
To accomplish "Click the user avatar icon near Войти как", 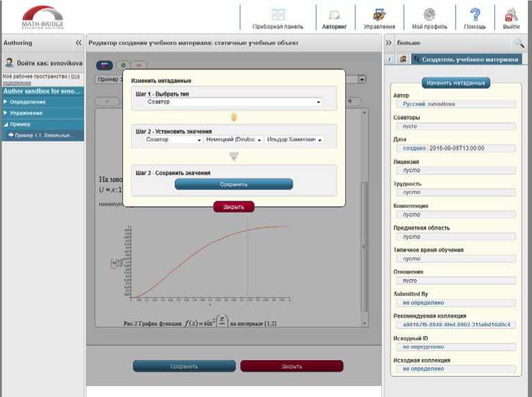I will tap(9, 63).
